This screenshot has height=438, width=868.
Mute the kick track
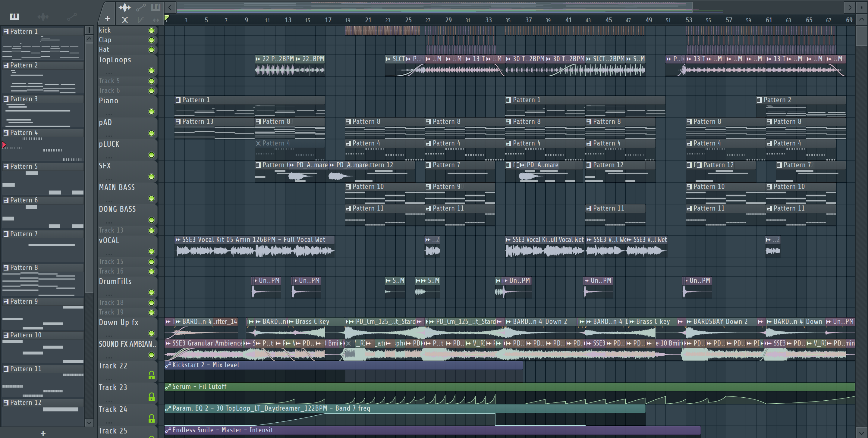pyautogui.click(x=152, y=31)
